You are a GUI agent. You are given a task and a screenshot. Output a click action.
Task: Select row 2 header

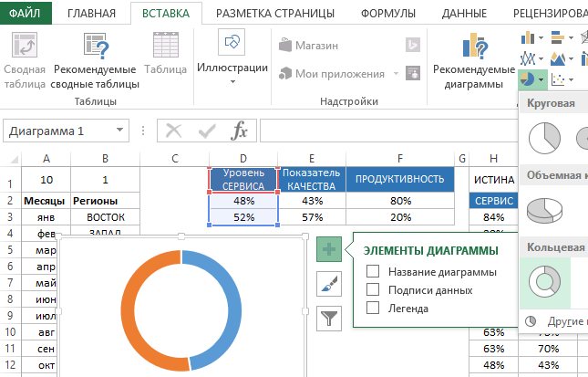10,201
